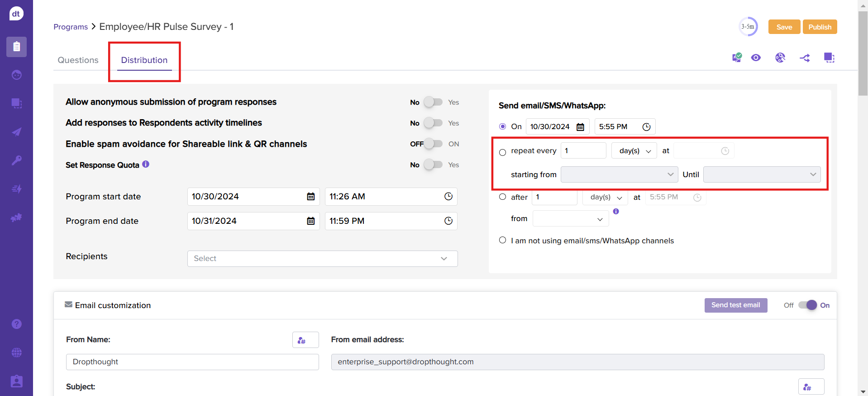Select 'I am not using email/sms/WhatsApp channels'
The width and height of the screenshot is (868, 396).
pyautogui.click(x=502, y=240)
